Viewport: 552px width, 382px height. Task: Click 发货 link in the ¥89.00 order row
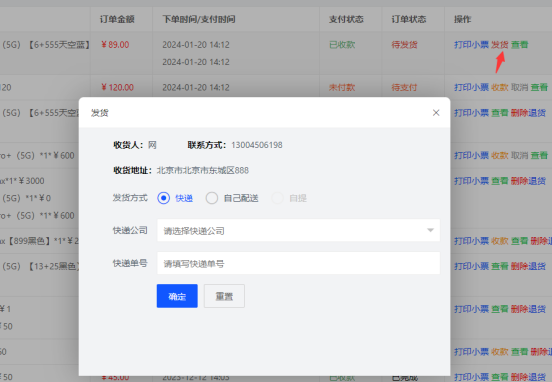[500, 45]
